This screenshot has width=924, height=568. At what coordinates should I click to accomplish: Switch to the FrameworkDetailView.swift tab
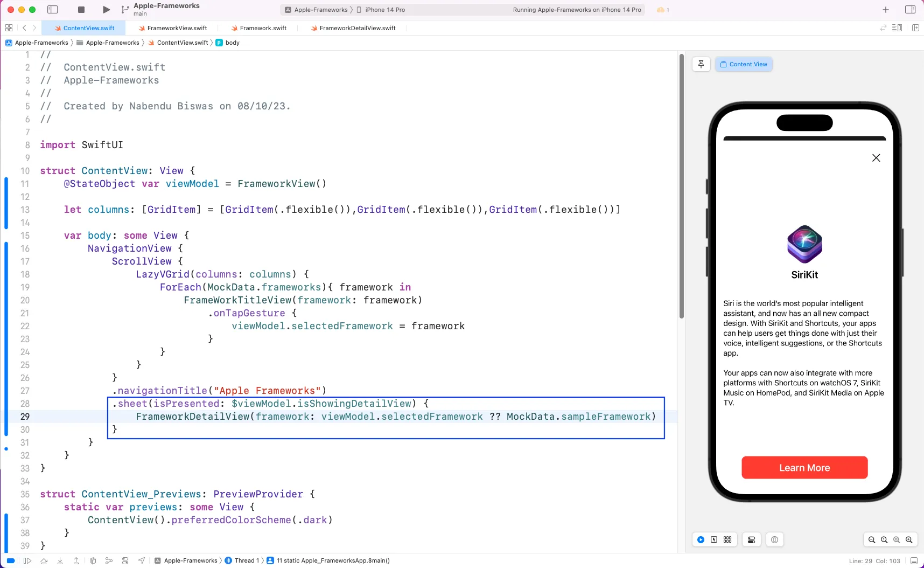[353, 28]
